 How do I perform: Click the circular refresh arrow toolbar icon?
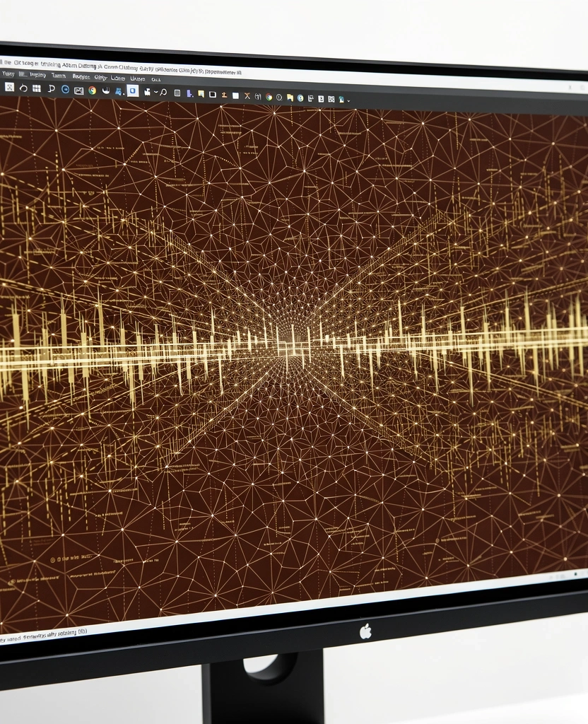coord(23,88)
